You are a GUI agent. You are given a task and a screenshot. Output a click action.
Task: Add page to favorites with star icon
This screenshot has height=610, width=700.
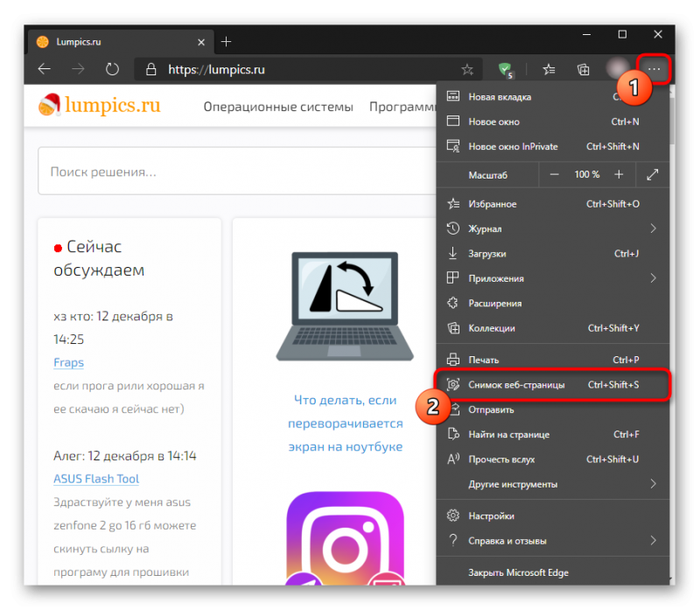467,69
